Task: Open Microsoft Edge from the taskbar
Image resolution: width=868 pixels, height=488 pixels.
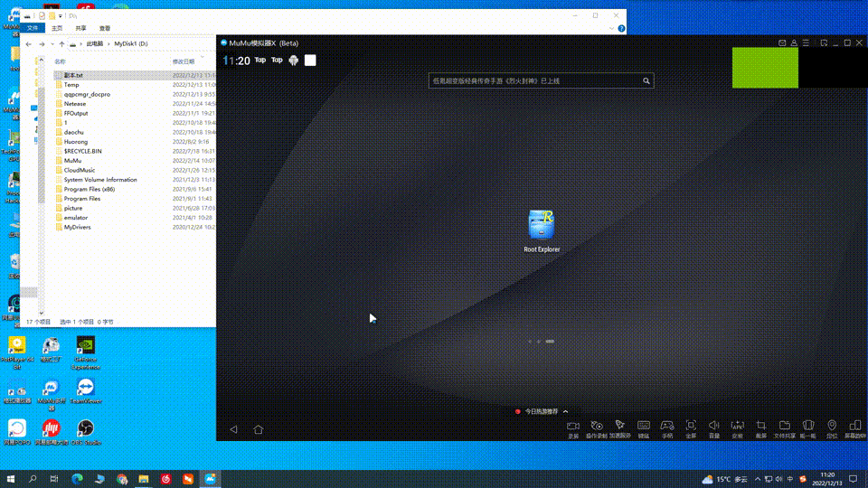Action: pos(77,479)
